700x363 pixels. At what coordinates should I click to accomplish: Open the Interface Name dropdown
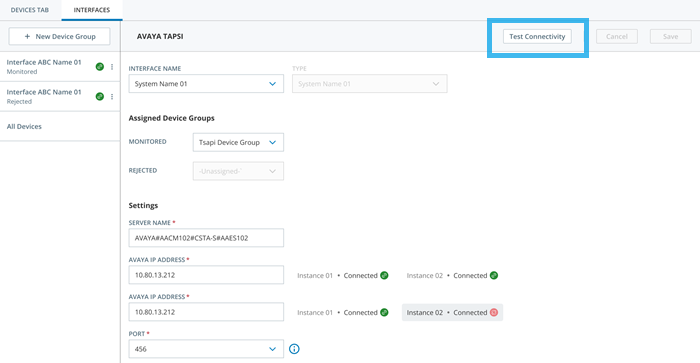[x=206, y=84]
